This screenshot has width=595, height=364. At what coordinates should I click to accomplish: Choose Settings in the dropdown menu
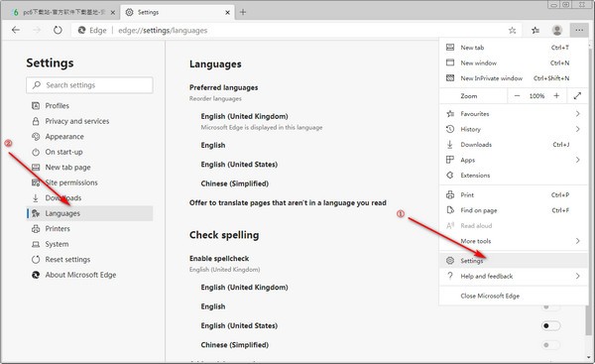click(514, 261)
